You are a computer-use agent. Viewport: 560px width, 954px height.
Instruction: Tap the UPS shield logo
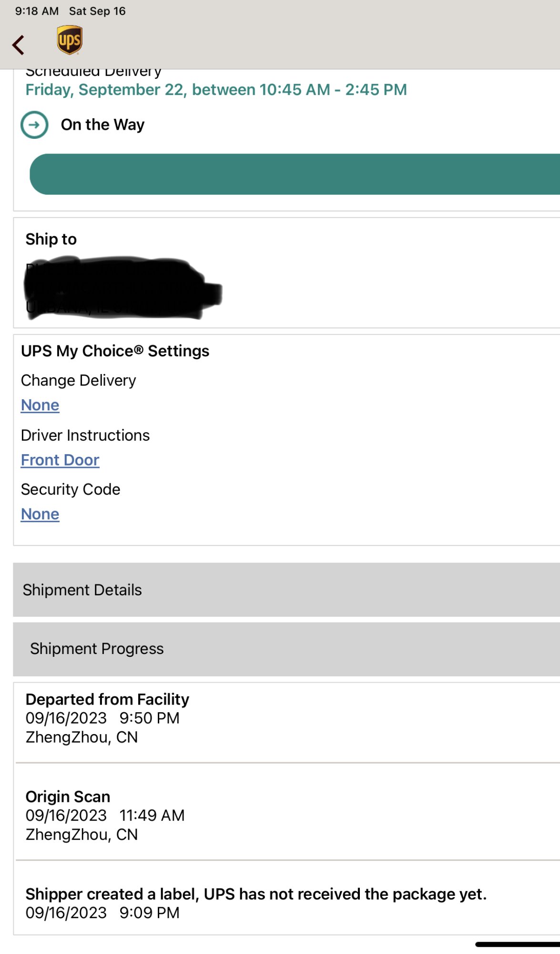click(x=70, y=40)
